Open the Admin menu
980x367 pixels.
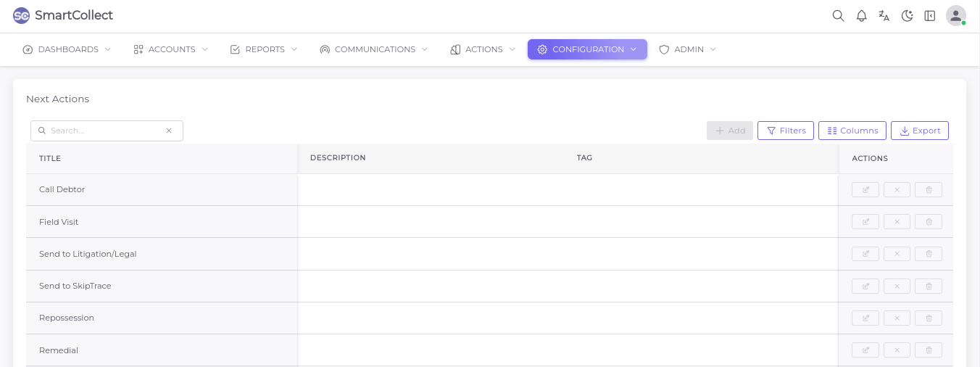[687, 49]
